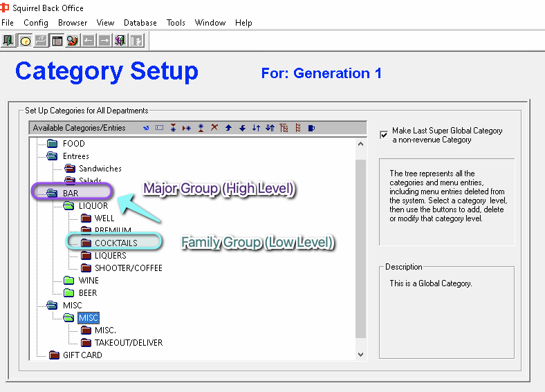Open the Browser menu
This screenshot has width=545, height=392.
[x=73, y=23]
